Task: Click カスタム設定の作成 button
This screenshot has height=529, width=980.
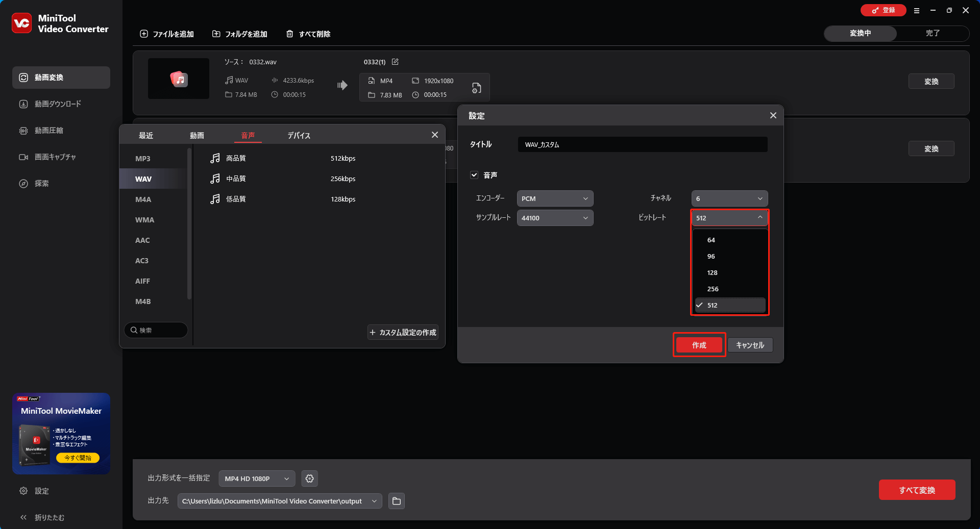Action: pos(403,333)
